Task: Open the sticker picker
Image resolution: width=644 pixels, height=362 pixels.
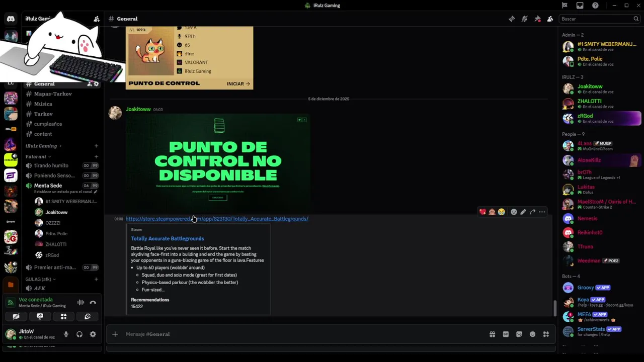Action: click(519, 334)
